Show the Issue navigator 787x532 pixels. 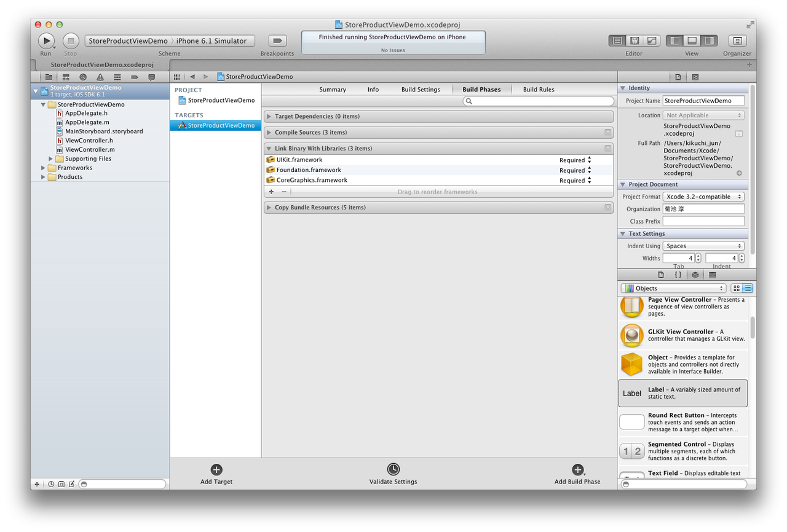tap(100, 77)
